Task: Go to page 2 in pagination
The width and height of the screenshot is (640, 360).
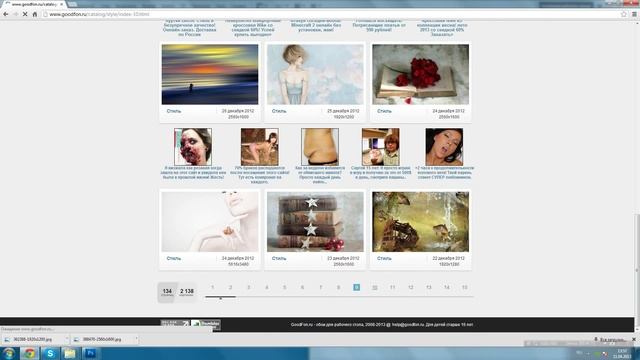Action: pyautogui.click(x=230, y=287)
